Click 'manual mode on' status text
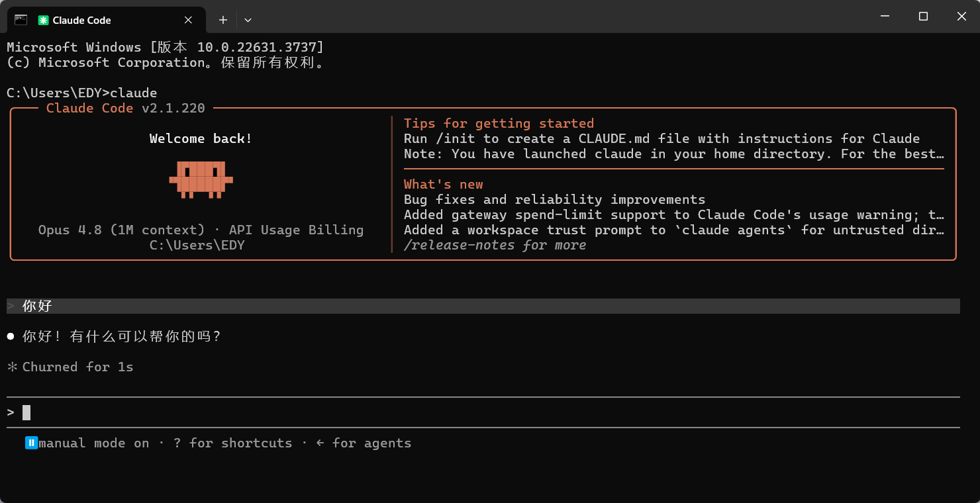 click(x=94, y=443)
